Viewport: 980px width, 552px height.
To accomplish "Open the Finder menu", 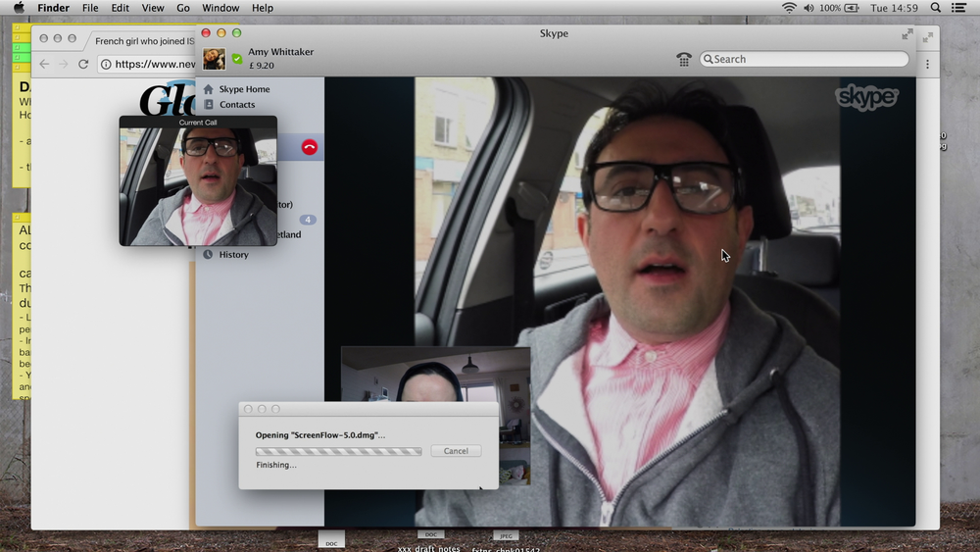I will point(53,8).
